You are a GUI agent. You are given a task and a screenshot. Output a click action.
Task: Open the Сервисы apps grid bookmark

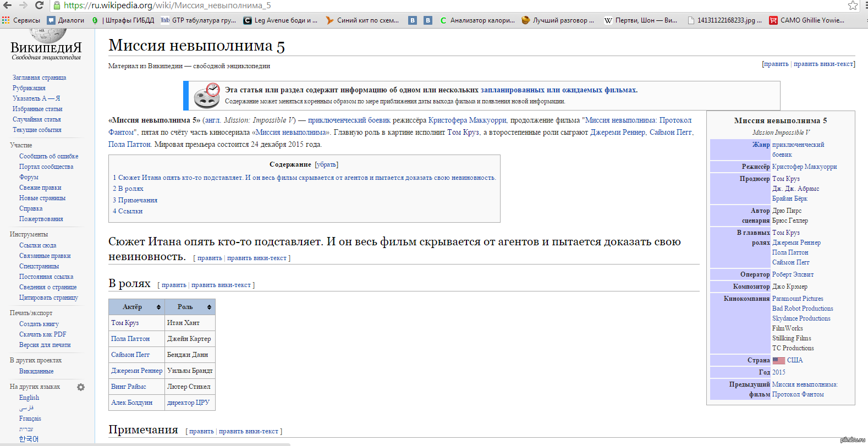click(x=21, y=20)
